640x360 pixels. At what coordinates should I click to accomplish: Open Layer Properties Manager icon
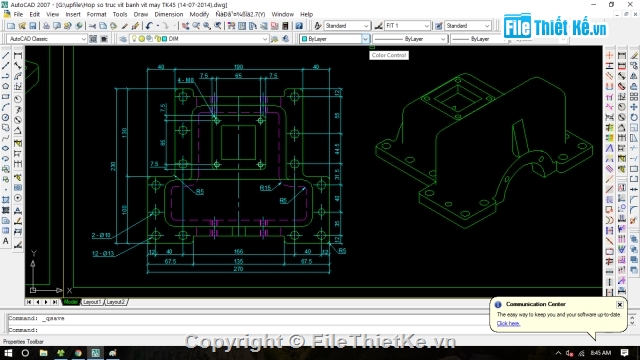(x=123, y=39)
